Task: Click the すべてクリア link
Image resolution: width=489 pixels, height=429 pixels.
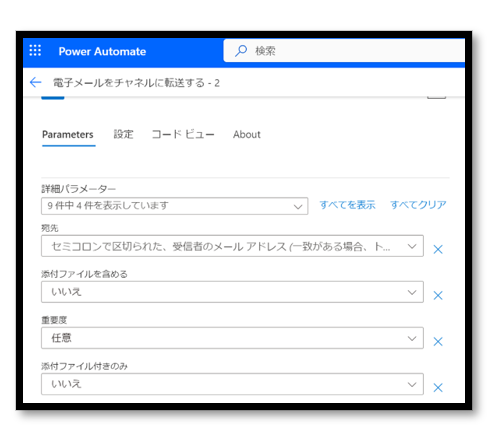Action: tap(418, 205)
